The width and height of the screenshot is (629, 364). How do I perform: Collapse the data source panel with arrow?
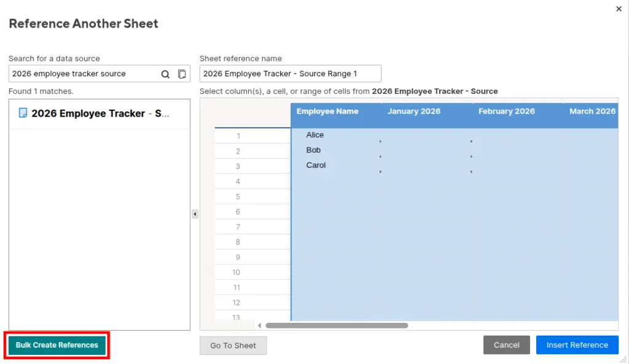coord(195,214)
